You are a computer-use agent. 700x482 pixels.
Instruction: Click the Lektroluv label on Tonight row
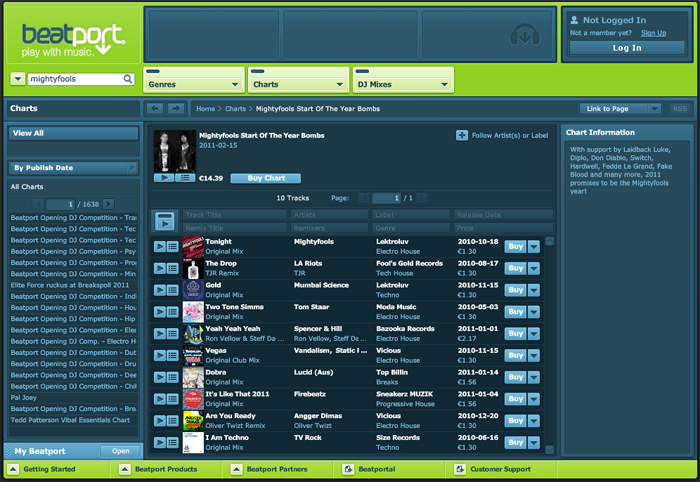392,241
